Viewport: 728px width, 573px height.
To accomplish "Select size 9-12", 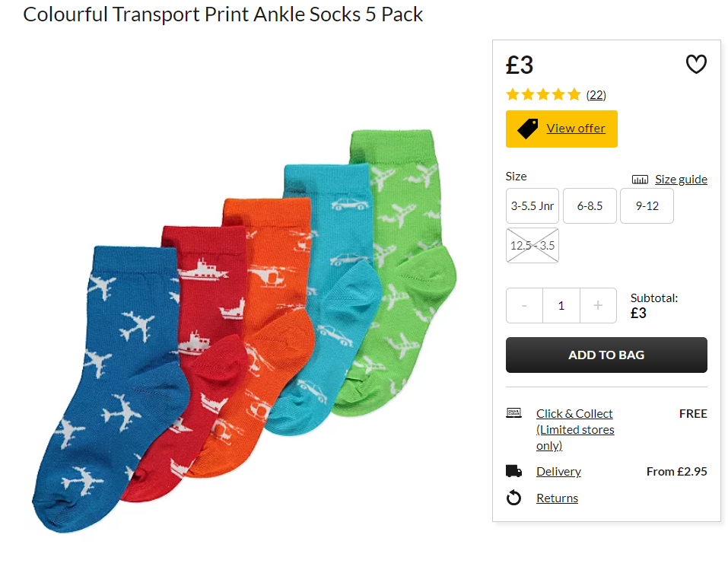I will click(647, 205).
